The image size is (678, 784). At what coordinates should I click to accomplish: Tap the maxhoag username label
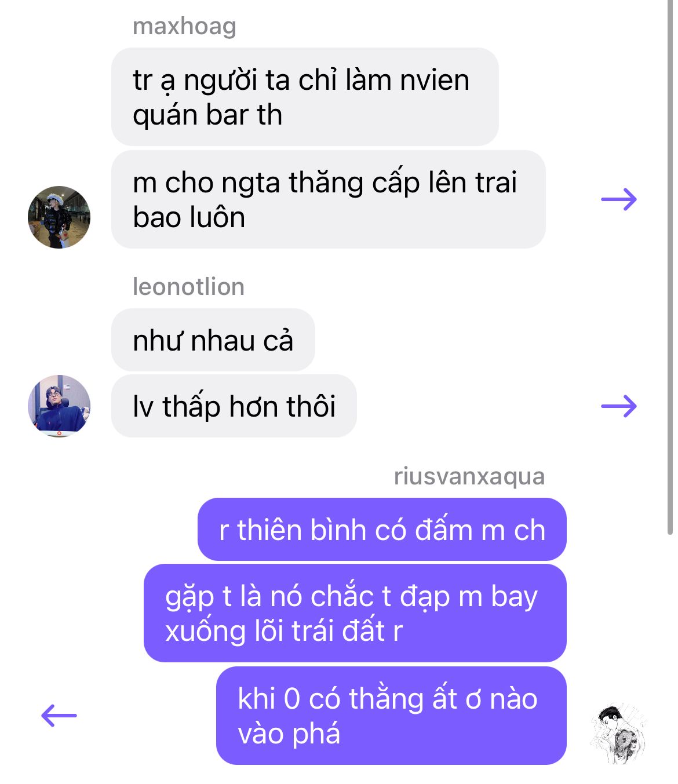(184, 26)
